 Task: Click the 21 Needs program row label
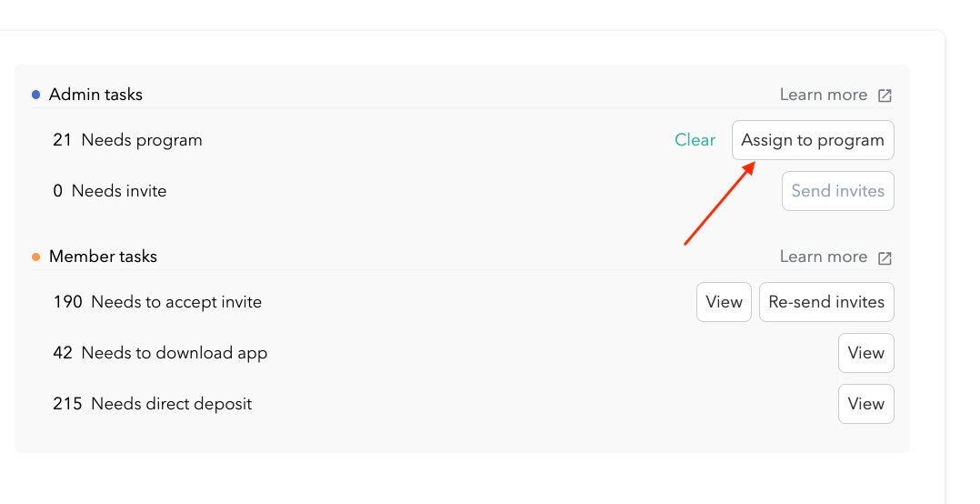point(127,140)
